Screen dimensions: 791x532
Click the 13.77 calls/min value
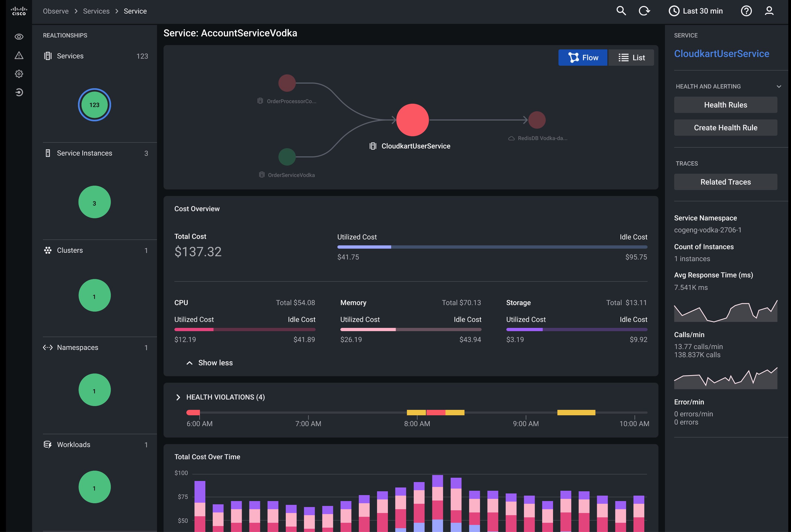tap(698, 347)
